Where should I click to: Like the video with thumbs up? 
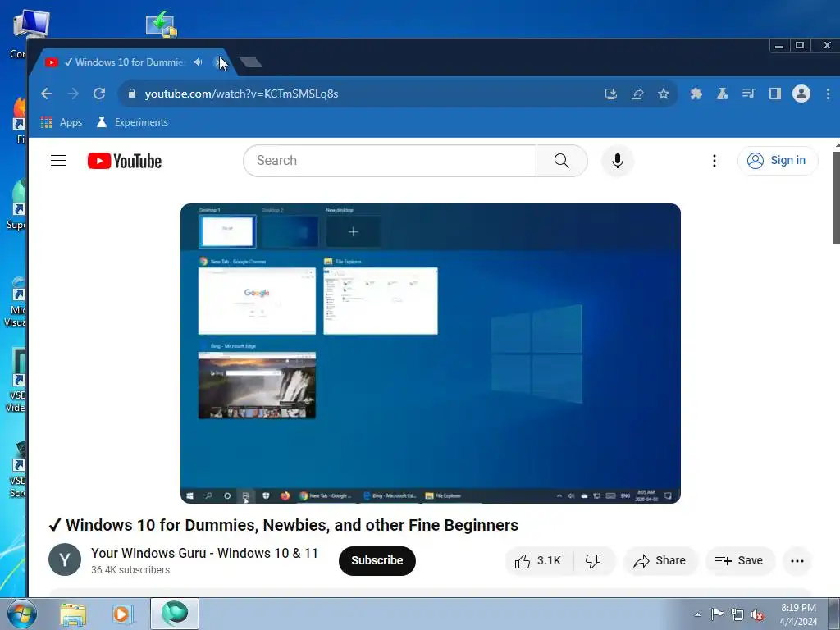pyautogui.click(x=538, y=560)
